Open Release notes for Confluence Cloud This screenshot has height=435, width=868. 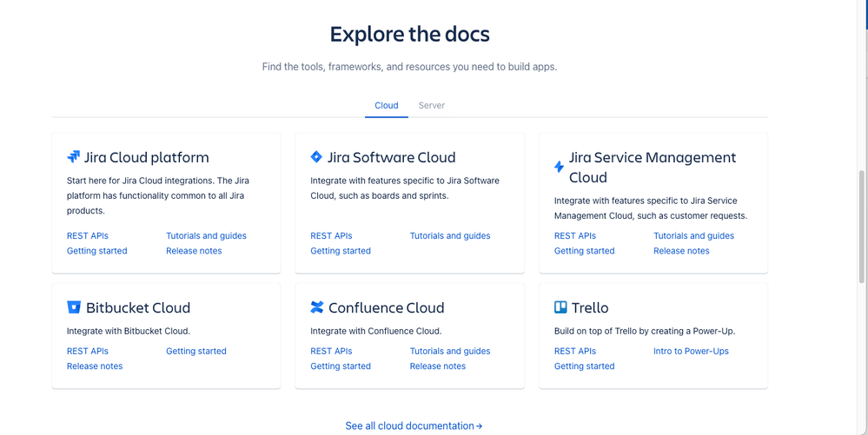[x=437, y=366]
